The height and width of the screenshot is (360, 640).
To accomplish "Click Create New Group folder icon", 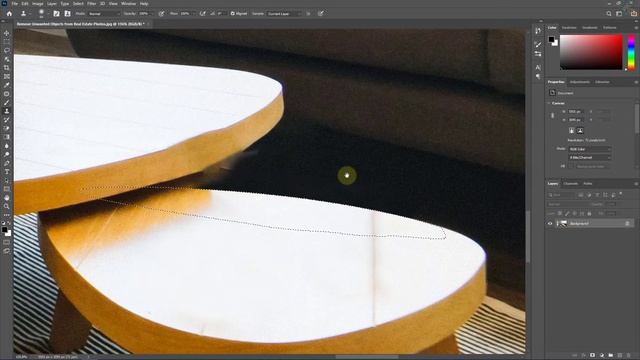I will point(611,356).
